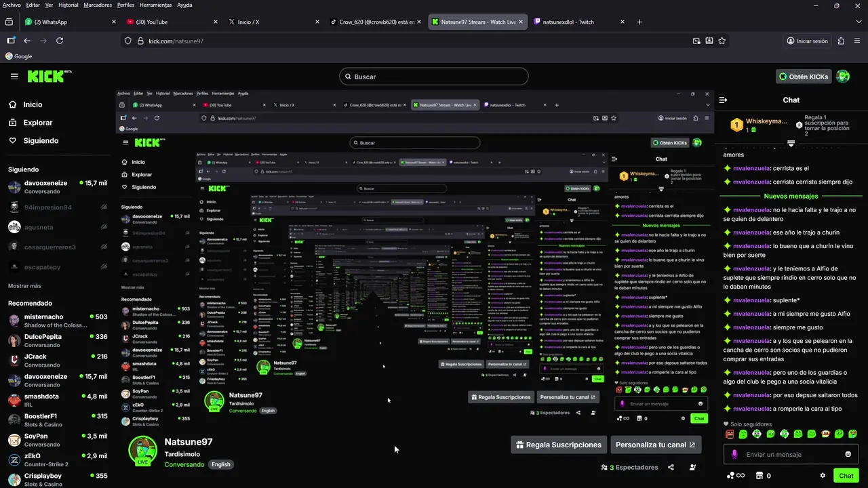
Task: Open smashdota IRL channel
Action: (x=57, y=400)
